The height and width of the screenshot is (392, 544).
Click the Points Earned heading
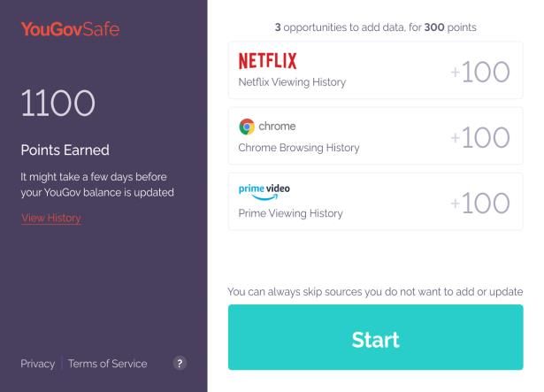pyautogui.click(x=65, y=150)
